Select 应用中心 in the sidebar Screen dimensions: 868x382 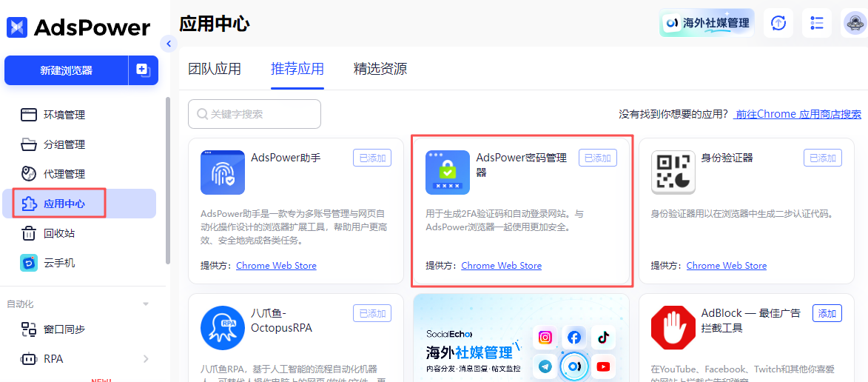coord(78,204)
